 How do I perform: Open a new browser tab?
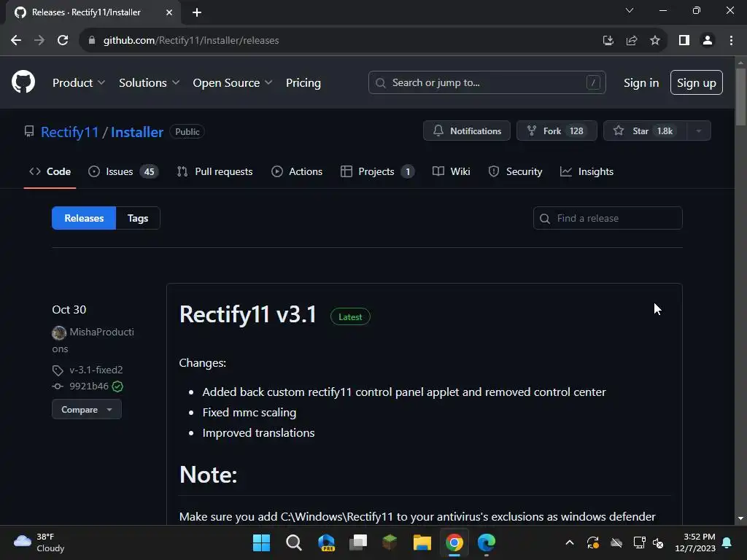[x=197, y=12]
